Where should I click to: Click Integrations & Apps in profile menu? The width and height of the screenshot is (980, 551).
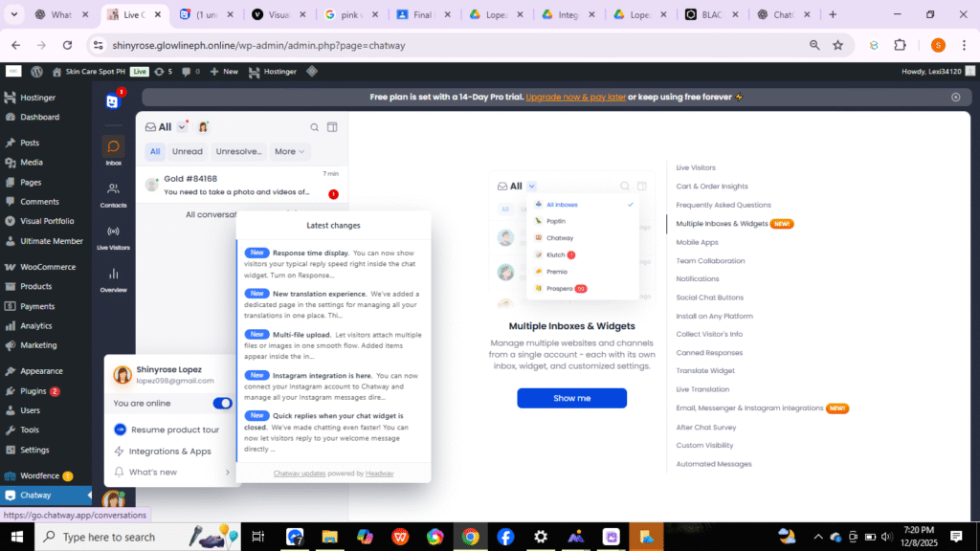(x=170, y=451)
